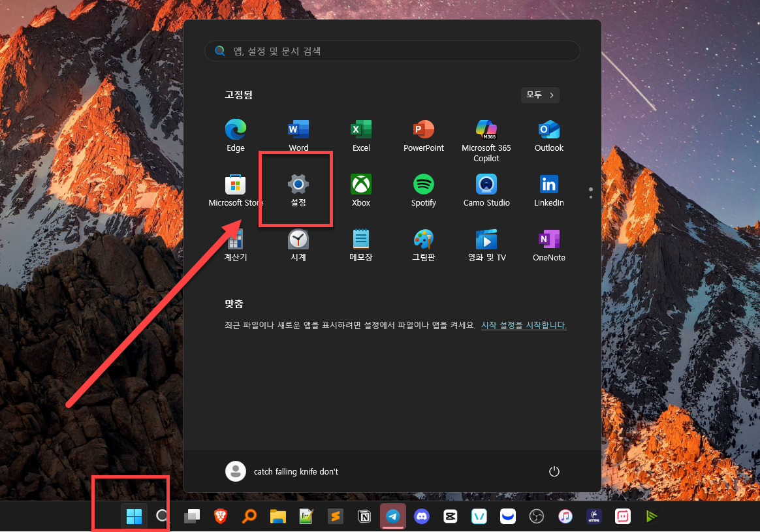760x532 pixels.
Task: Open the HTTPS app icon on taskbar
Action: tap(594, 516)
